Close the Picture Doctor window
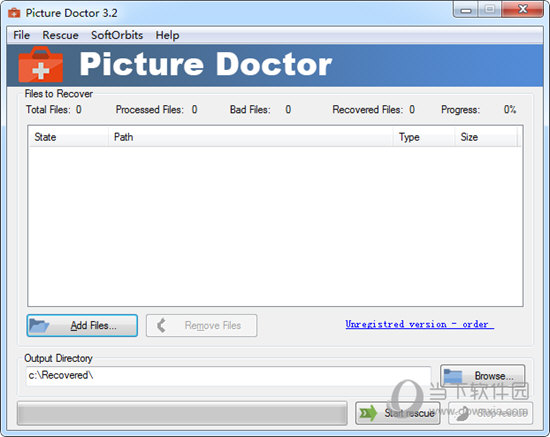Viewport: 550px width, 437px height. point(523,9)
